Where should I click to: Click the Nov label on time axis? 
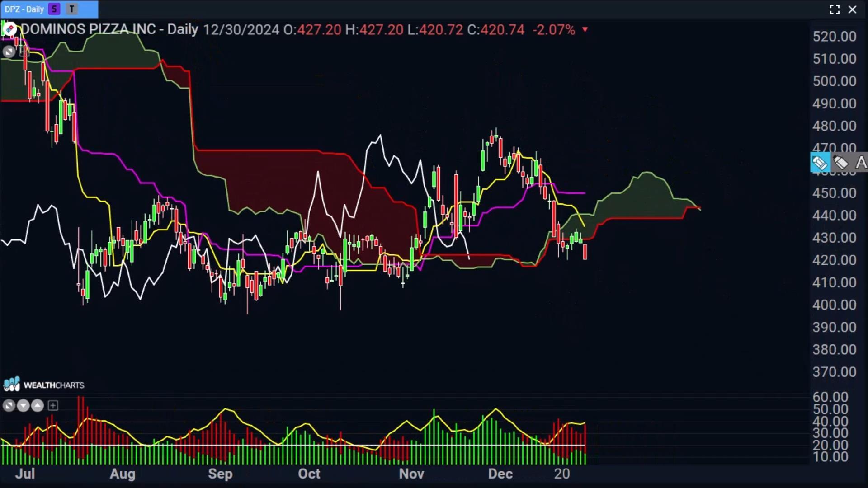click(411, 474)
